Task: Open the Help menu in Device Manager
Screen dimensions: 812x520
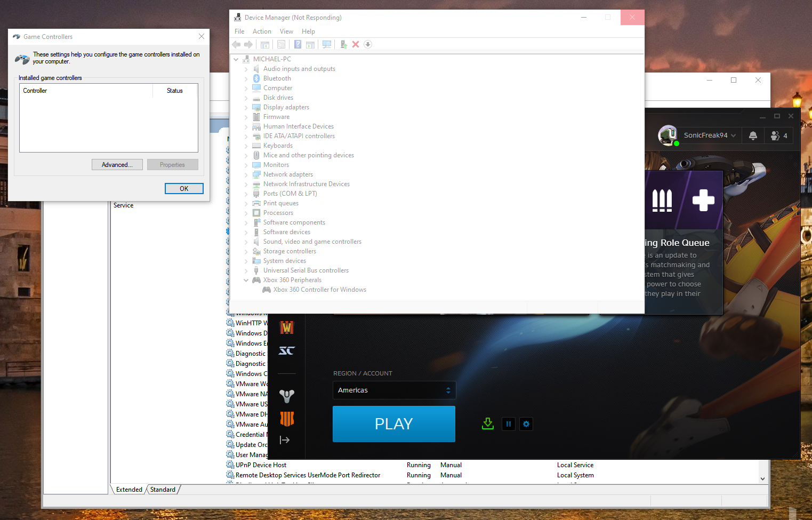Action: [x=308, y=31]
